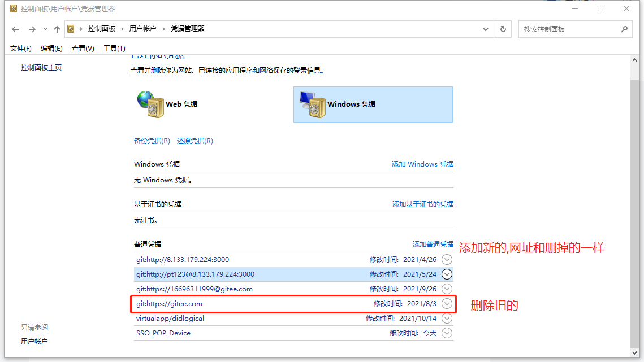
Task: Click 备份凭据(B) link
Action: (152, 141)
